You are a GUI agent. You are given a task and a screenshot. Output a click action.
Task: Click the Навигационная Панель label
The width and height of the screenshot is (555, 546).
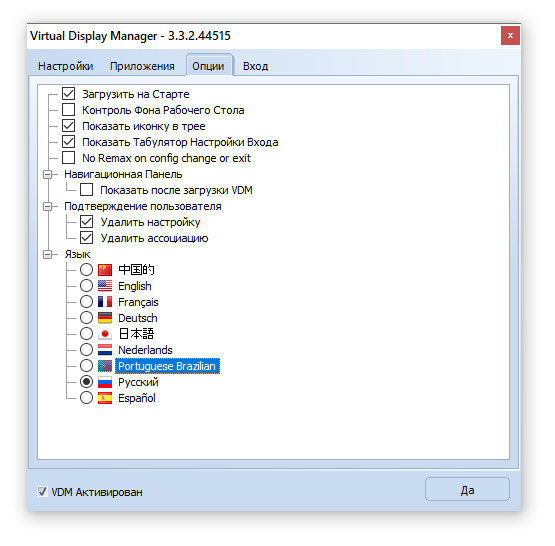(123, 174)
